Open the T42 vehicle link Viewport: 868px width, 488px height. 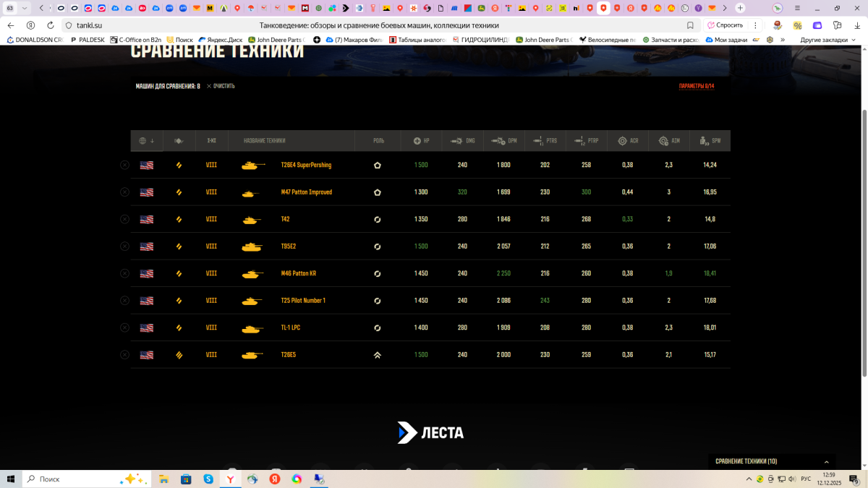tap(285, 219)
